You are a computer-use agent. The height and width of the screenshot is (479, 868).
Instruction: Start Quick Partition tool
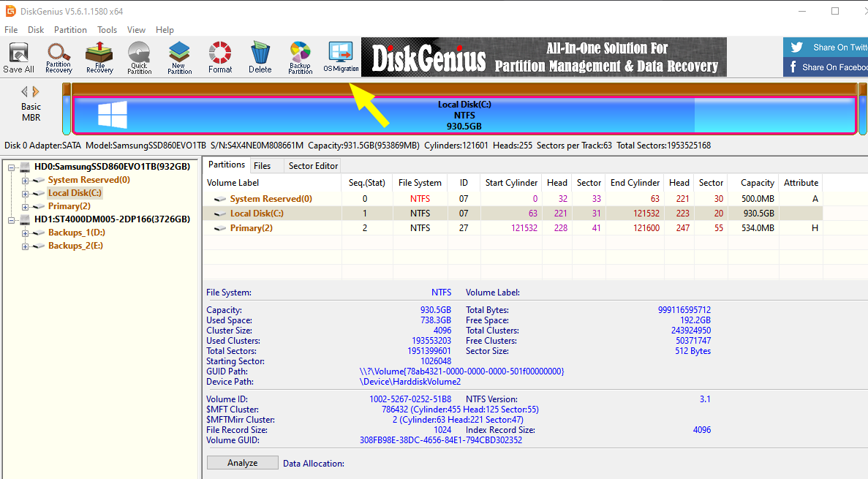click(x=140, y=58)
